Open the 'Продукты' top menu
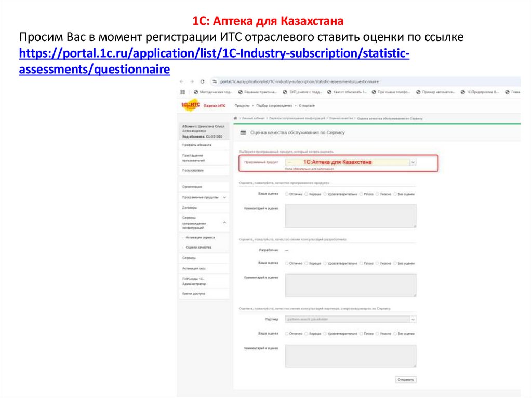 (x=242, y=106)
